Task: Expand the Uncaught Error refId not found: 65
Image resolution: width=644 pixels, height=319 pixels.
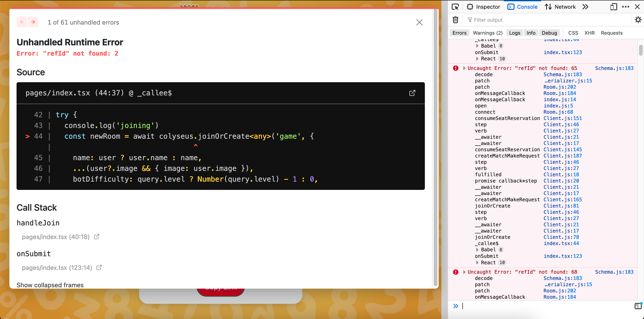Action: 464,68
